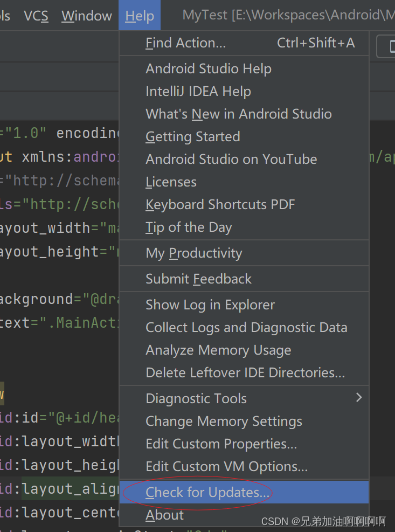Show Tip of the Day

click(244, 227)
